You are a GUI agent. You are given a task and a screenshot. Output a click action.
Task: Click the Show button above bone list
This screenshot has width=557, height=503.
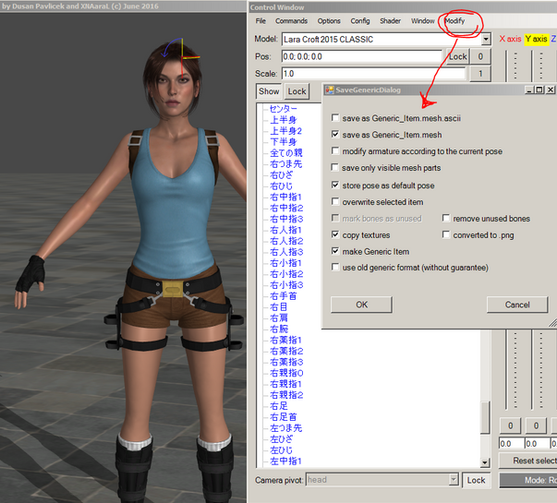(x=269, y=91)
